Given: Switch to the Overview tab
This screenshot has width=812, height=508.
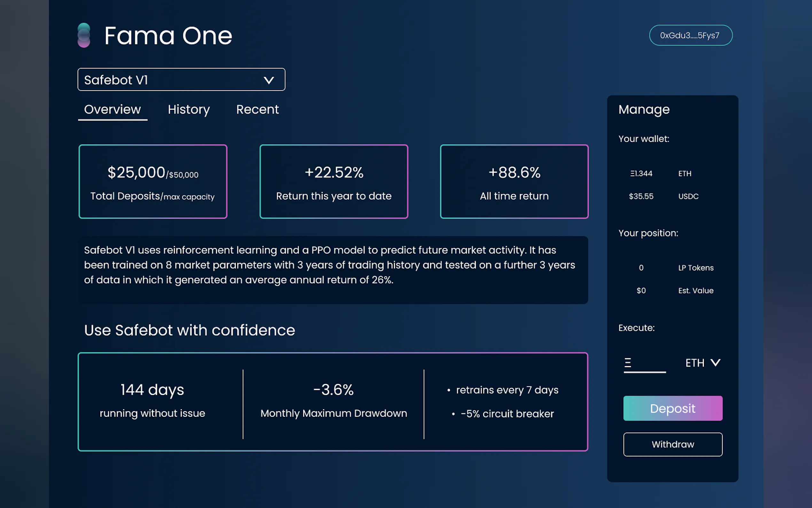Looking at the screenshot, I should point(112,109).
